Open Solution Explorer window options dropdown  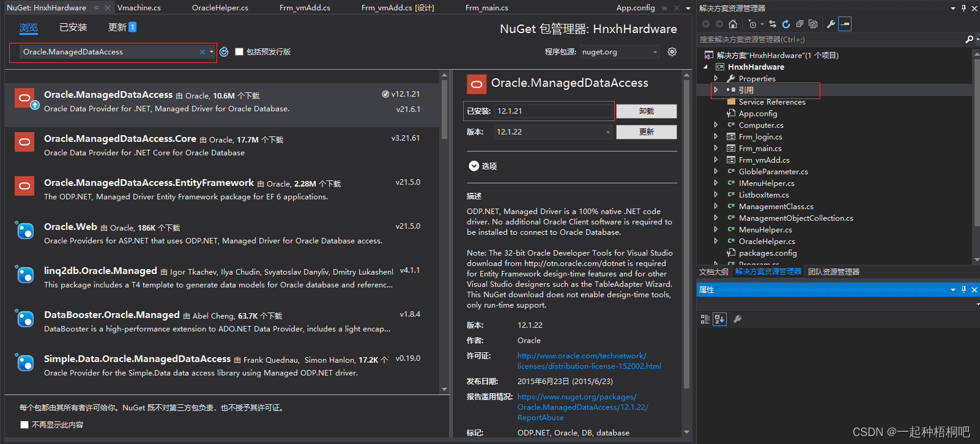point(953,8)
